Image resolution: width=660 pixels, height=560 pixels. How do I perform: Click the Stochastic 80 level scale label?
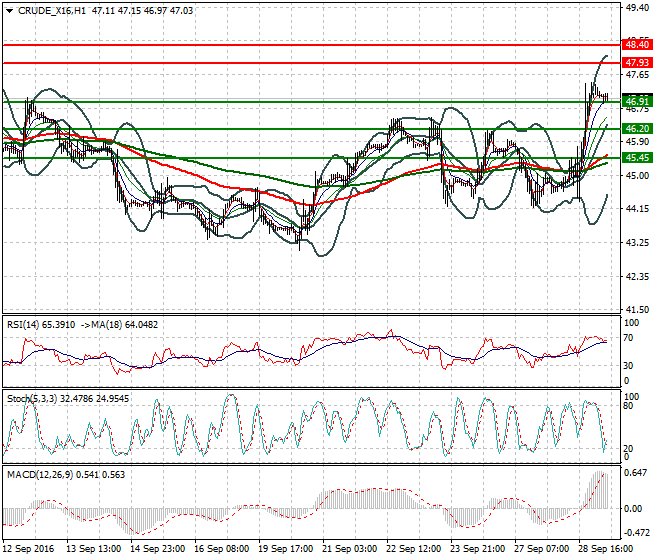point(628,406)
